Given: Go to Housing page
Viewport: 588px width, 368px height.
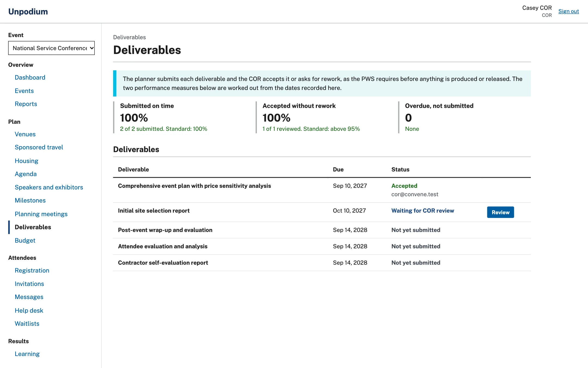Looking at the screenshot, I should (x=26, y=161).
